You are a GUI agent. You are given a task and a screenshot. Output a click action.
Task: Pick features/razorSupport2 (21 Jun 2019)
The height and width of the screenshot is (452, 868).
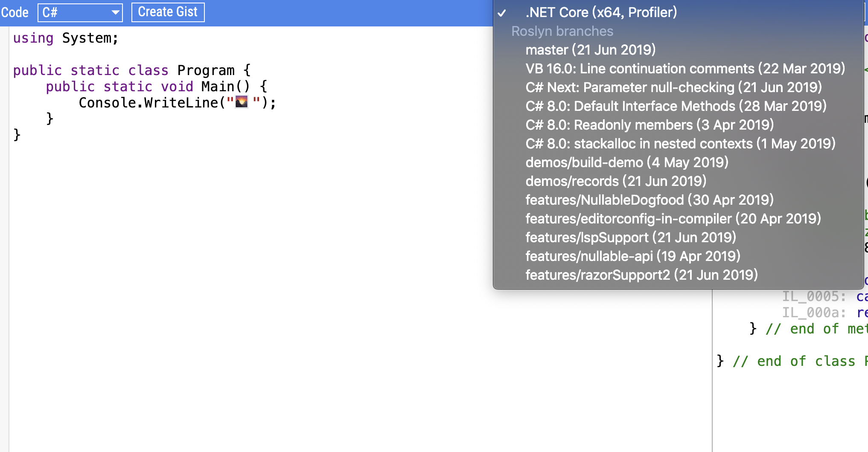tap(678, 275)
